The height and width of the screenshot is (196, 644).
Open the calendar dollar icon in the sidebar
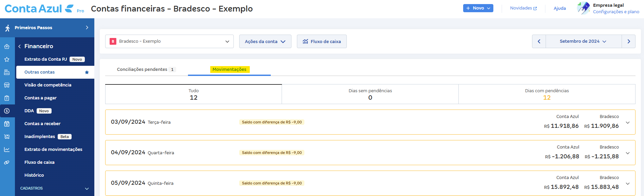[7, 124]
